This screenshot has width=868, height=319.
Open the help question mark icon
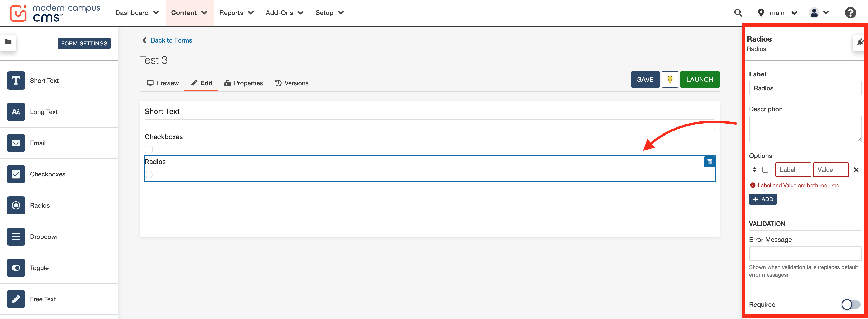(850, 12)
